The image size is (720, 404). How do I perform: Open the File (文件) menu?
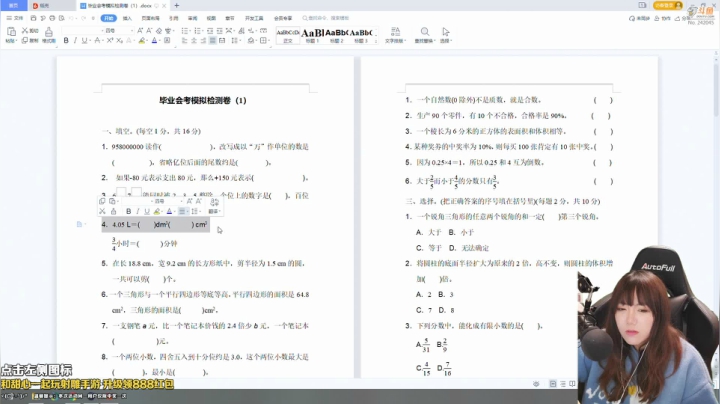[x=15, y=18]
